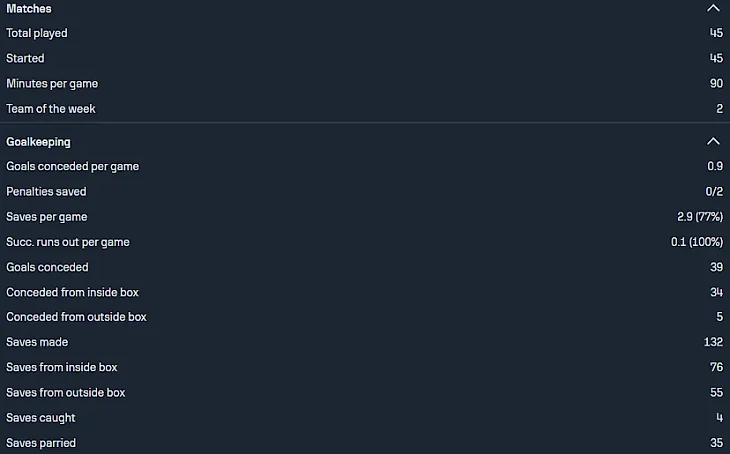Click the Matches section header
The width and height of the screenshot is (730, 454).
[29, 8]
